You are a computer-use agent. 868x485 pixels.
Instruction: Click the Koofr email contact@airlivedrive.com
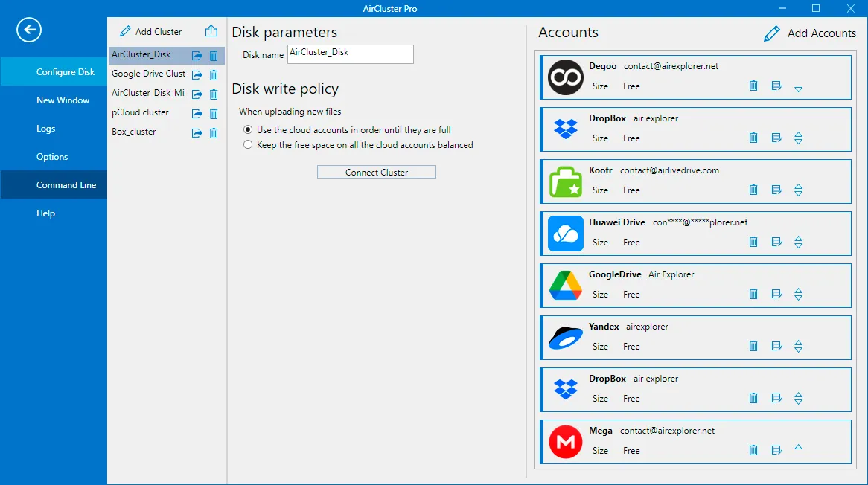click(x=669, y=170)
